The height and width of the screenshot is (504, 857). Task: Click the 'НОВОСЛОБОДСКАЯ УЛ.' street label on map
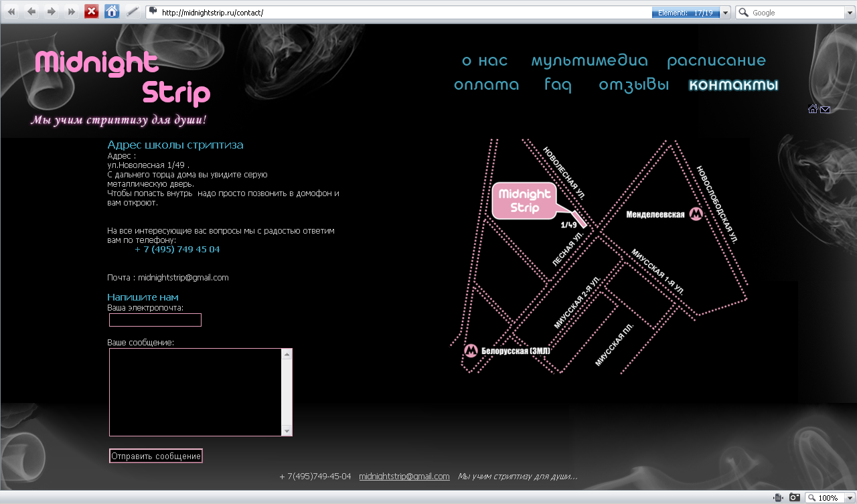point(717,204)
